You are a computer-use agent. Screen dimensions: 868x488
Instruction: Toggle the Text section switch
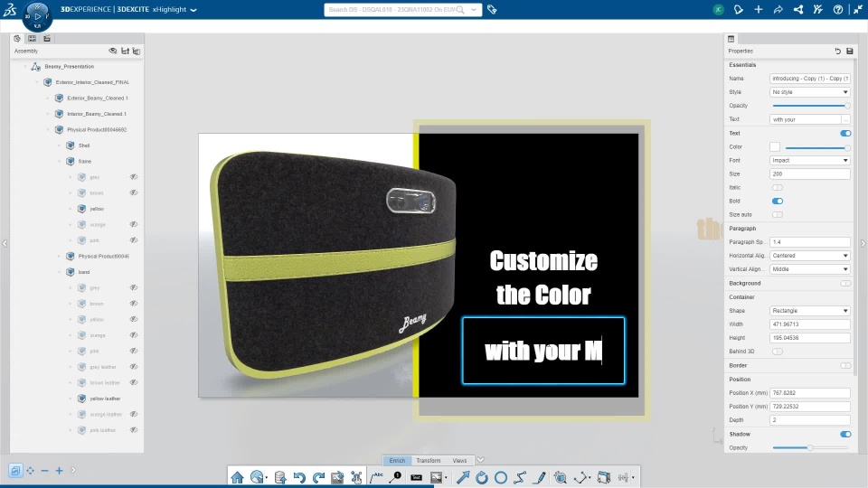click(x=845, y=134)
